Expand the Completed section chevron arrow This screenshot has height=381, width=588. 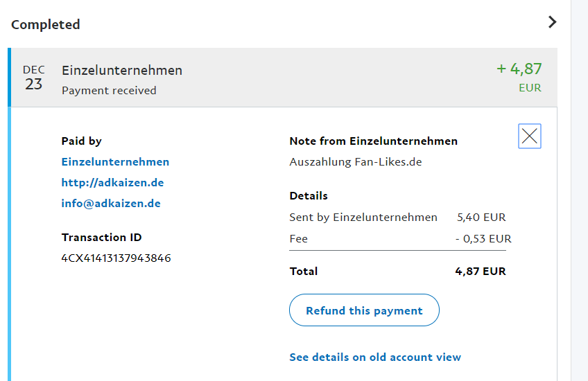point(552,22)
